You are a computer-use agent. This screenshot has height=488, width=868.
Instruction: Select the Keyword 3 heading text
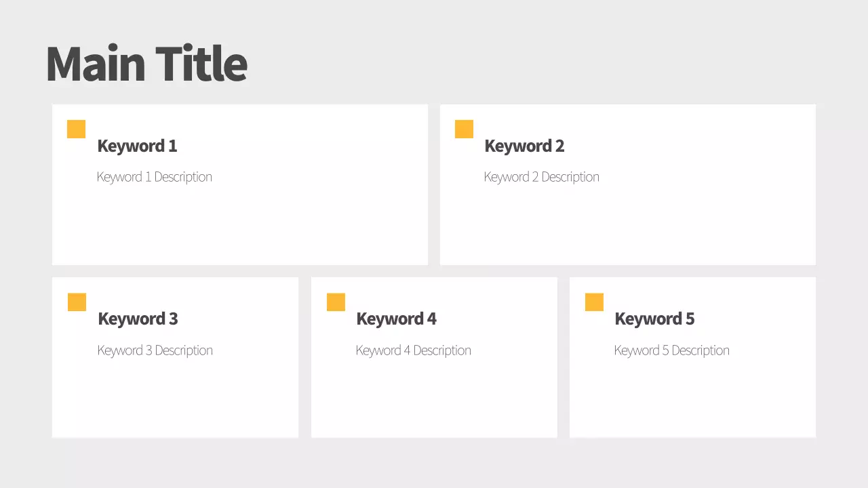point(138,319)
